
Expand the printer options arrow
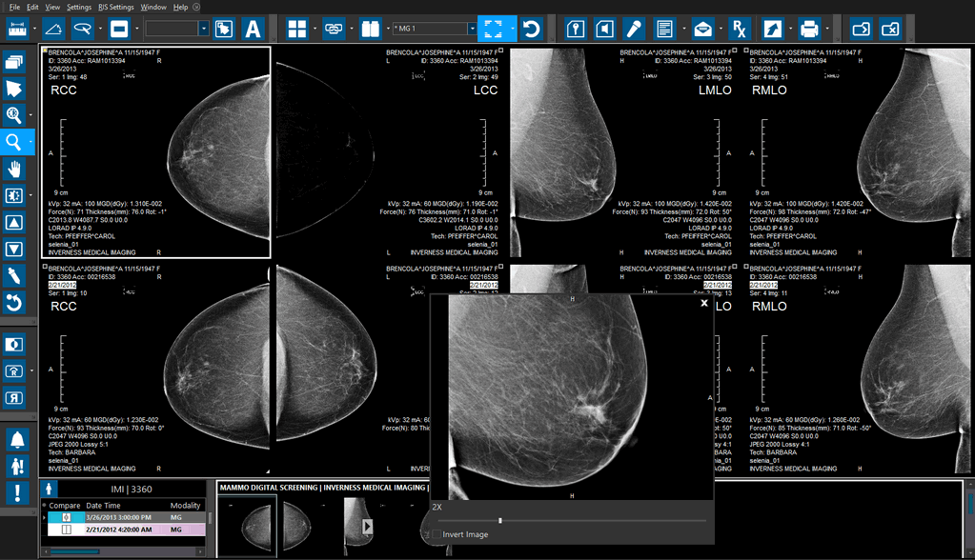point(827,29)
